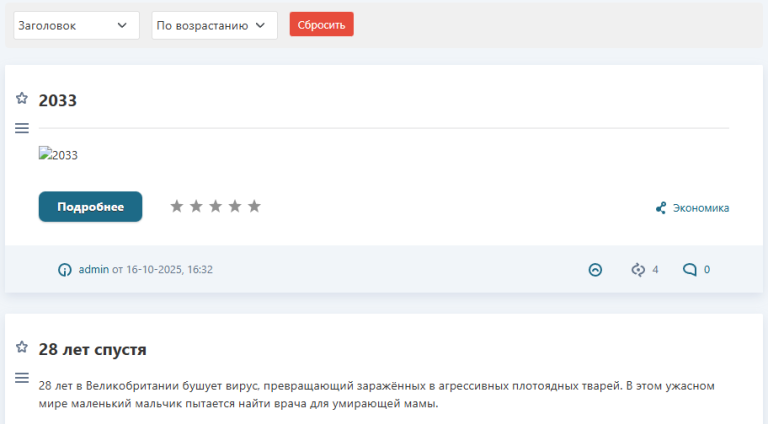The height and width of the screenshot is (424, 768).
Task: Open the hamburger menu beside the 2033 post
Action: click(x=21, y=128)
